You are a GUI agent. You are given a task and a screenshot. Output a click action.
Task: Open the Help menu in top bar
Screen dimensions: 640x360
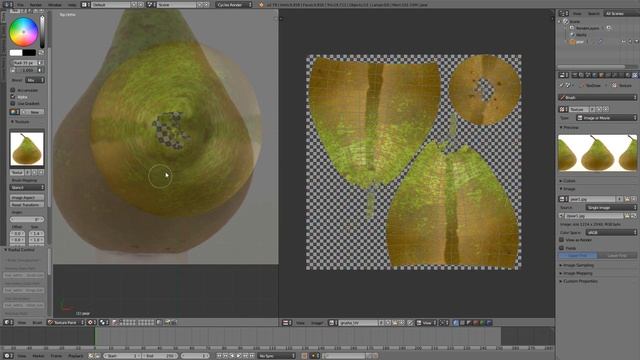[72, 5]
